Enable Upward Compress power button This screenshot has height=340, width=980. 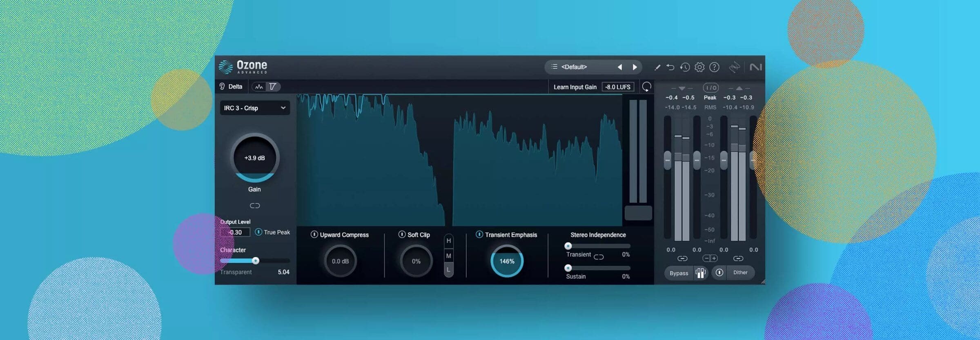(314, 235)
